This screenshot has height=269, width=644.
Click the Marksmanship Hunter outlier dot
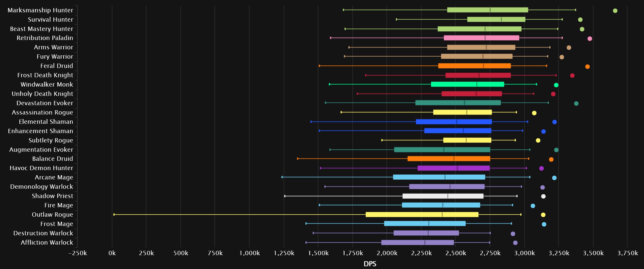coord(615,11)
